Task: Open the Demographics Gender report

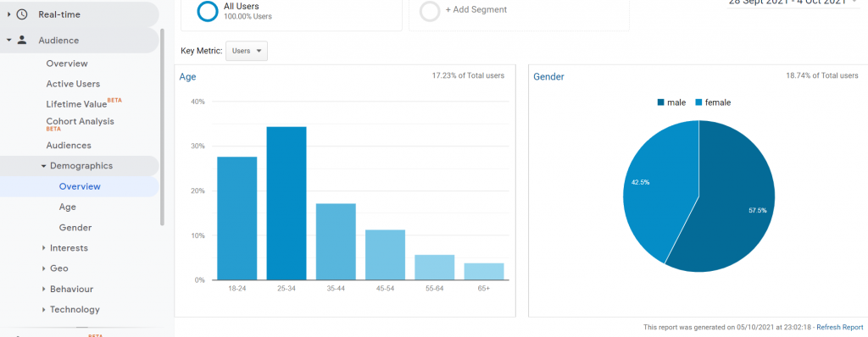Action: [75, 228]
